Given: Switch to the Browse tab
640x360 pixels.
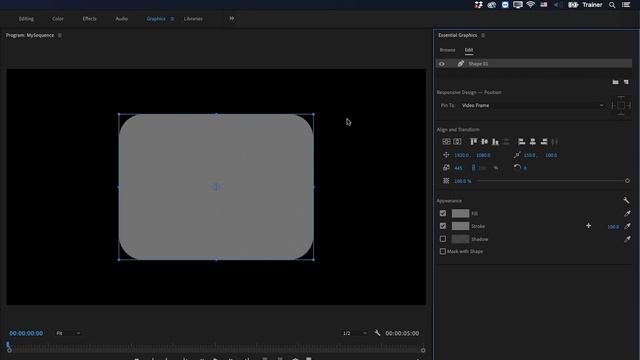Looking at the screenshot, I should (447, 50).
